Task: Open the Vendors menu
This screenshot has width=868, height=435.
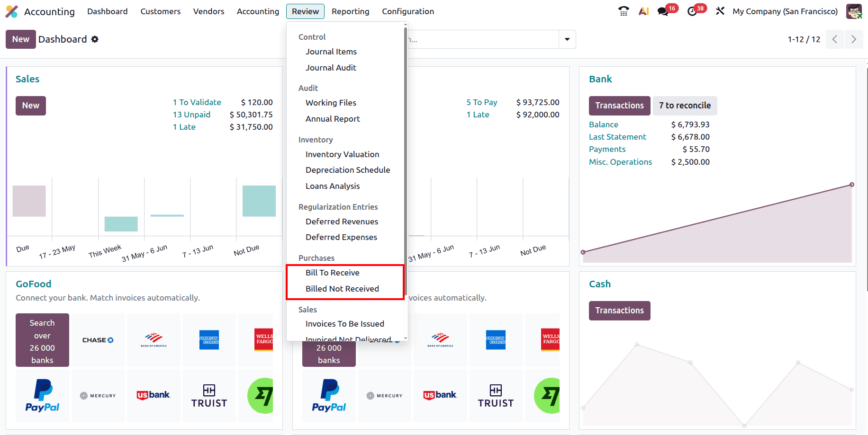Action: [209, 11]
